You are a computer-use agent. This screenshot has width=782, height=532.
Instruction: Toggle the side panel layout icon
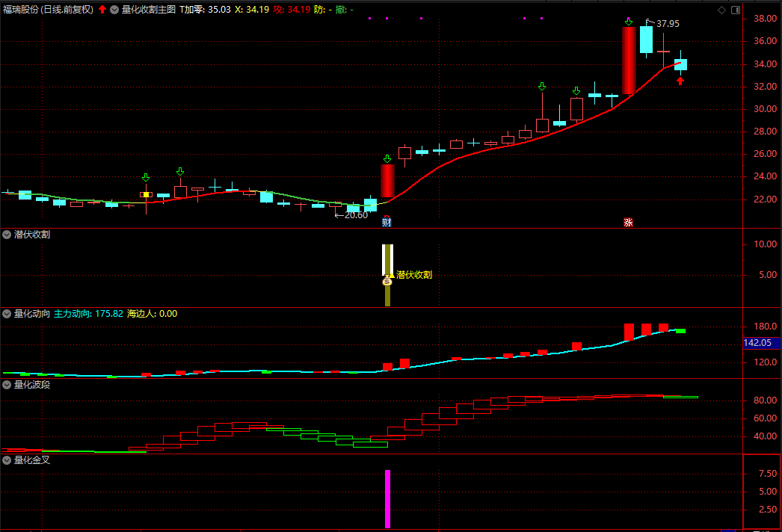[736, 10]
